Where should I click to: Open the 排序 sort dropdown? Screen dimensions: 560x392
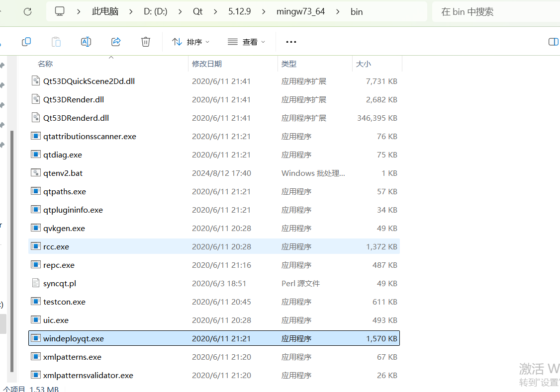coord(190,42)
